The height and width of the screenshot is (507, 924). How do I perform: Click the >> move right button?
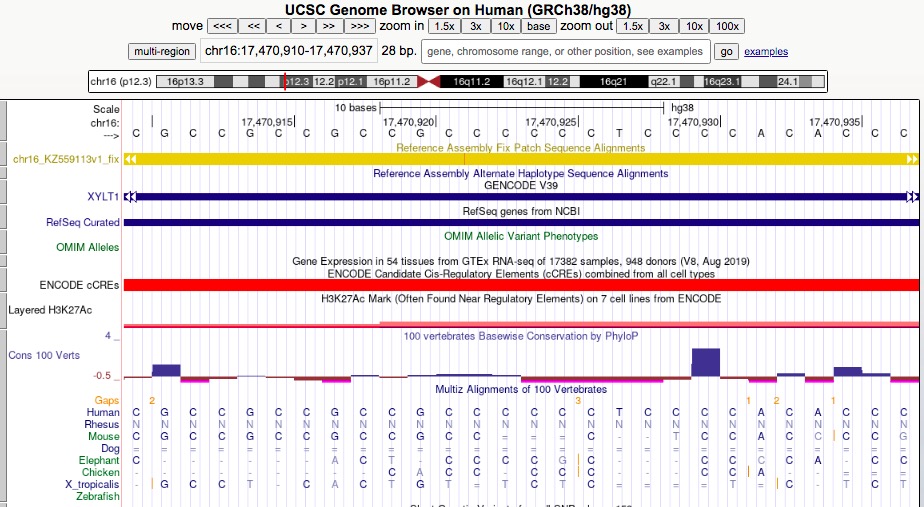tap(329, 26)
